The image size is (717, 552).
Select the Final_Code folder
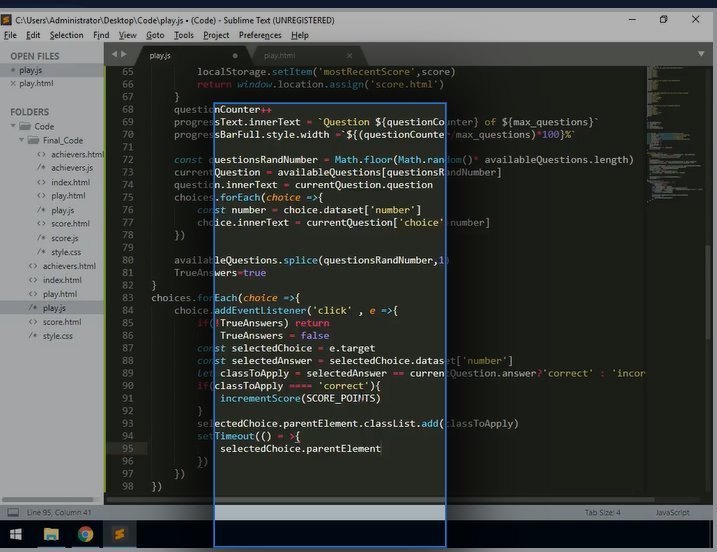tap(63, 140)
